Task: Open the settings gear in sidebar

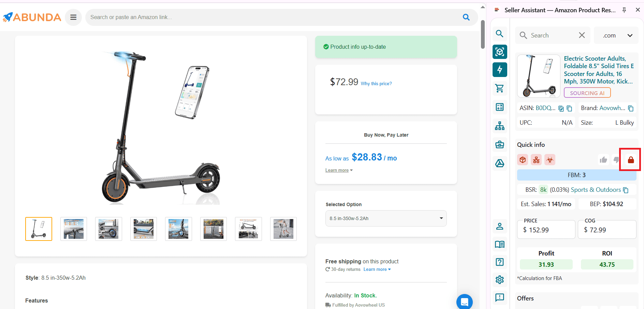Action: point(499,279)
